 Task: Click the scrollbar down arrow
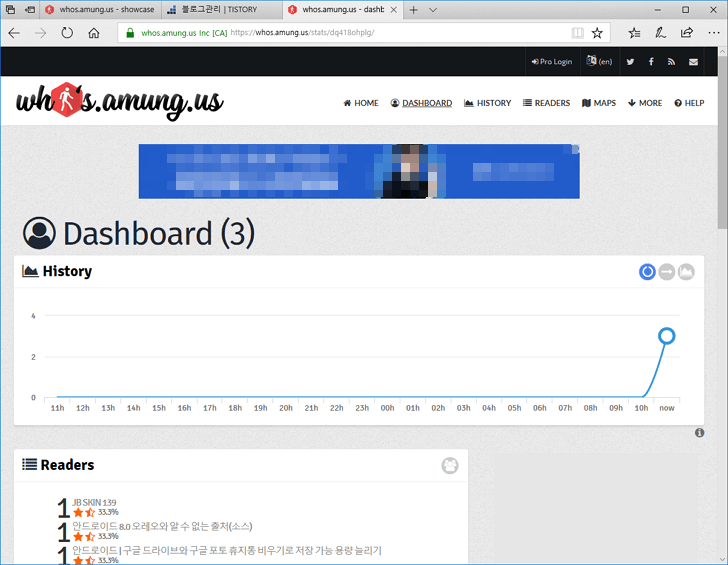[x=722, y=559]
